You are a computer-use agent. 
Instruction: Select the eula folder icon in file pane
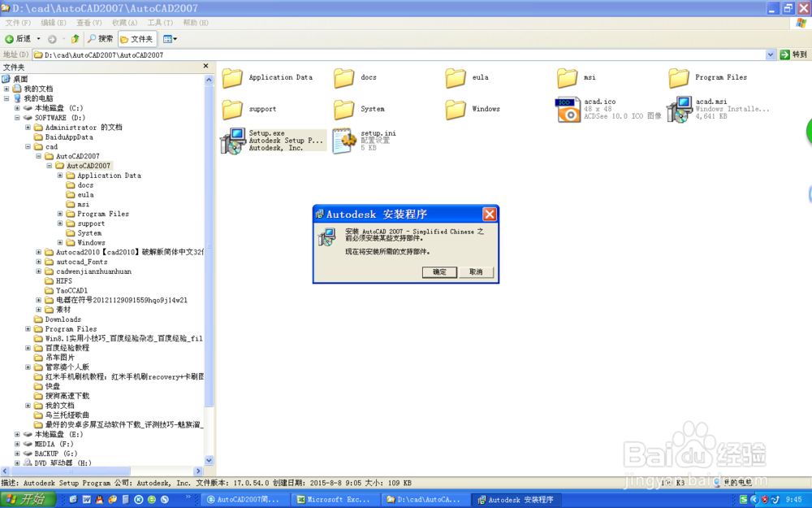[x=456, y=78]
